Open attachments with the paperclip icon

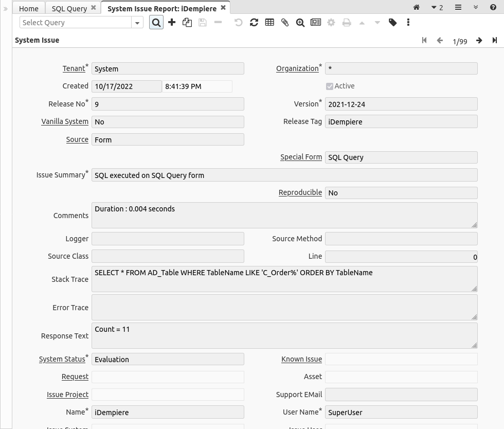point(284,23)
